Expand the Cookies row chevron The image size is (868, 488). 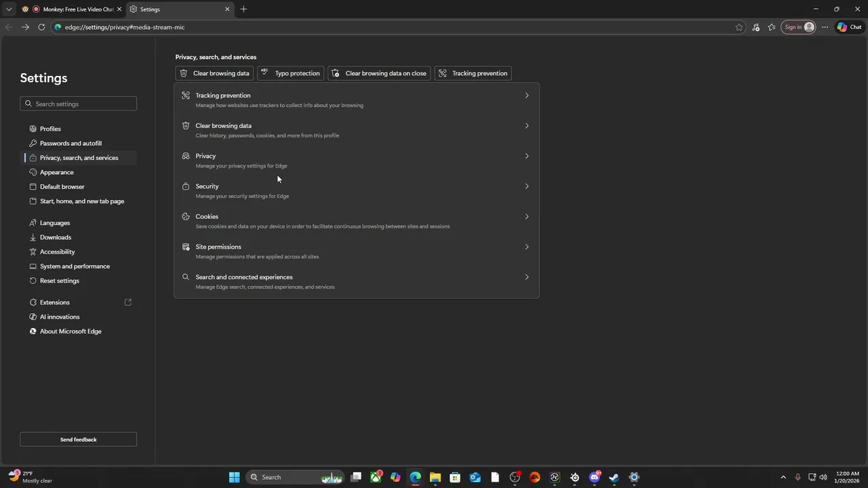pyautogui.click(x=526, y=217)
